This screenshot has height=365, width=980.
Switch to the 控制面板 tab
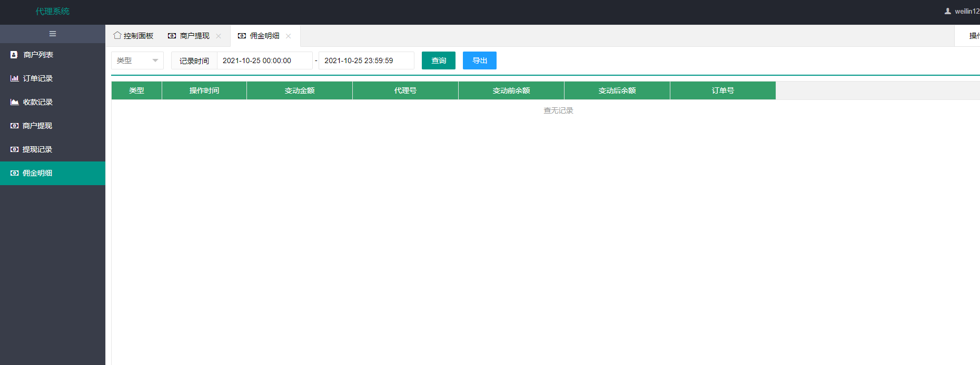point(133,36)
